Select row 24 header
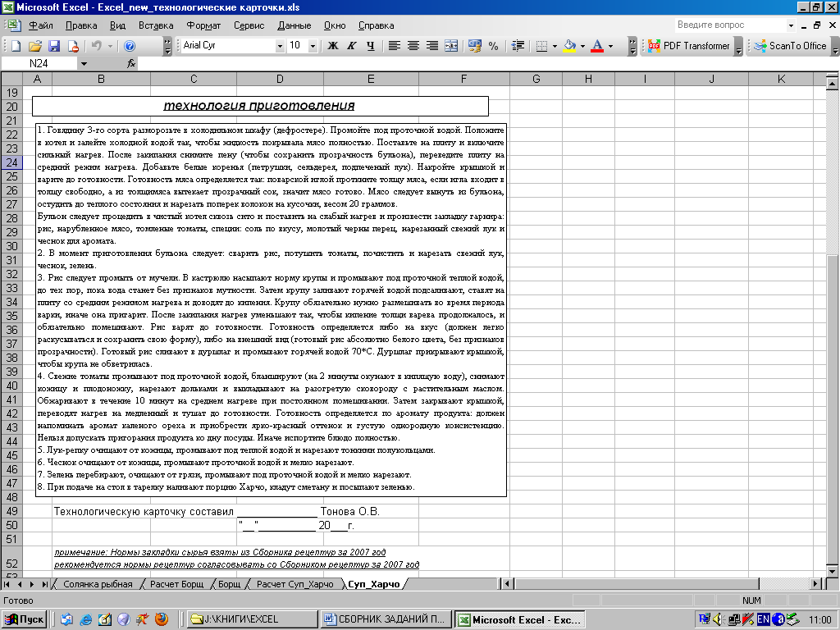 [x=11, y=162]
